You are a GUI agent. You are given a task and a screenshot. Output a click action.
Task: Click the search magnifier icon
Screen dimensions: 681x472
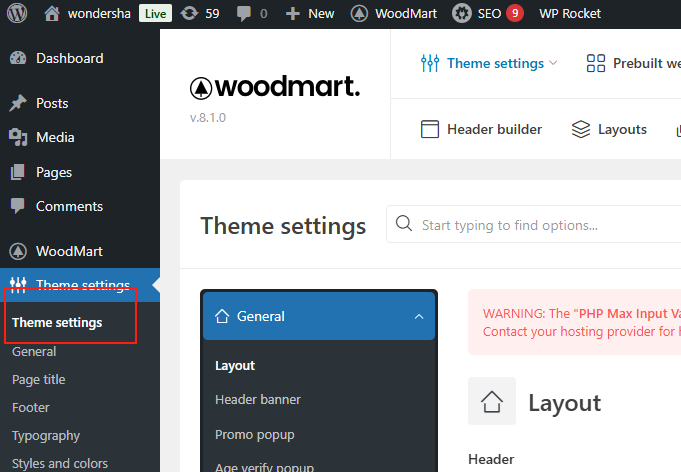404,224
